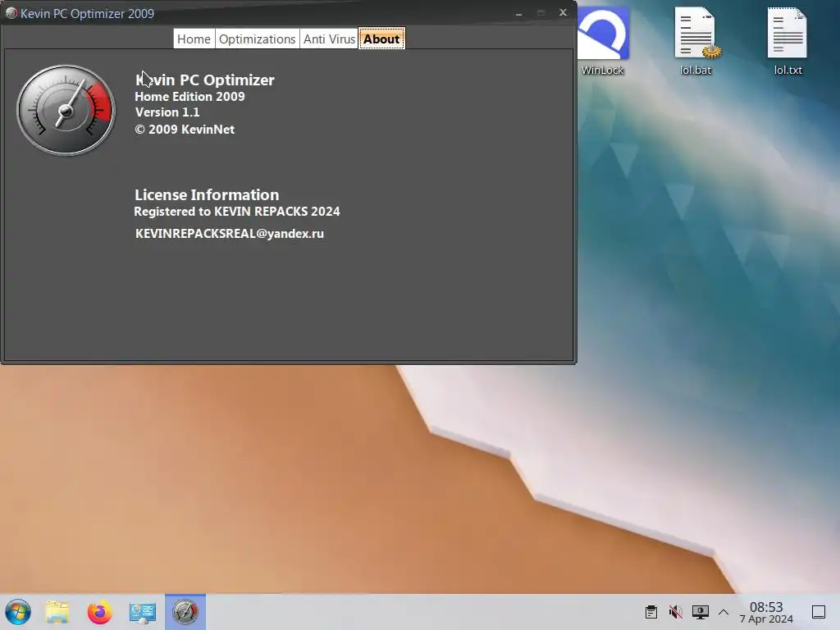Minimize the Kevin PC Optimizer window
840x630 pixels.
(x=518, y=13)
